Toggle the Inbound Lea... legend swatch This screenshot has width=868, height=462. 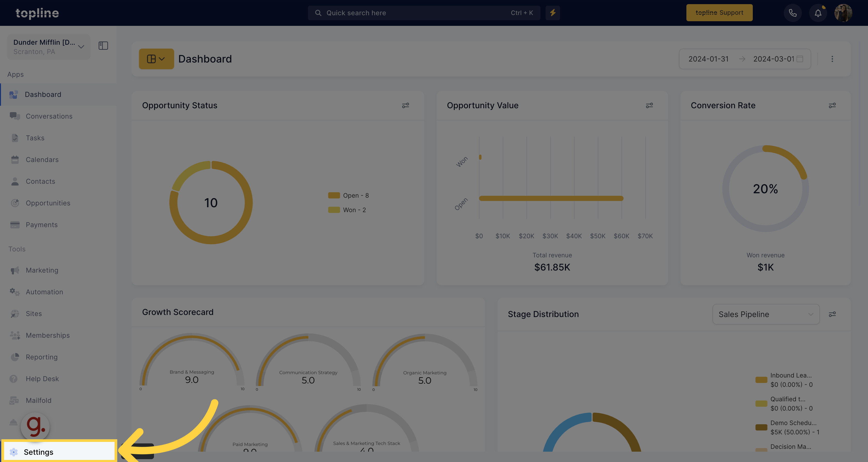coord(761,380)
